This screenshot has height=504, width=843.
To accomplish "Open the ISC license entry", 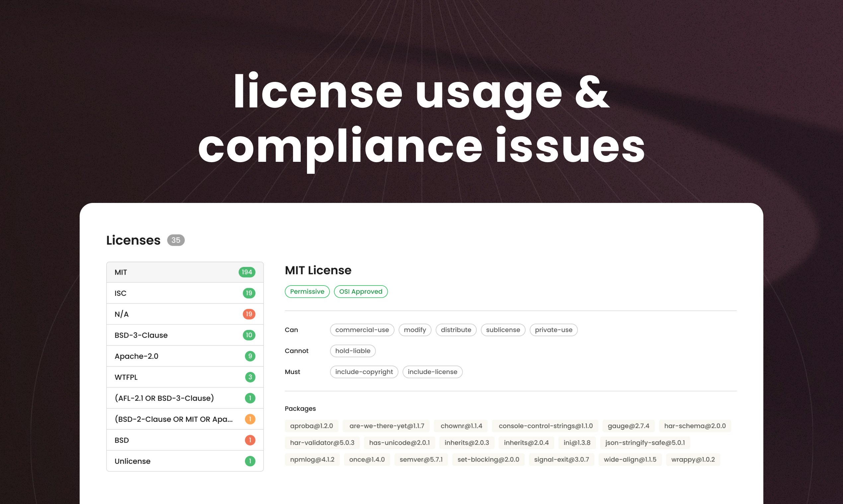I will coord(185,293).
